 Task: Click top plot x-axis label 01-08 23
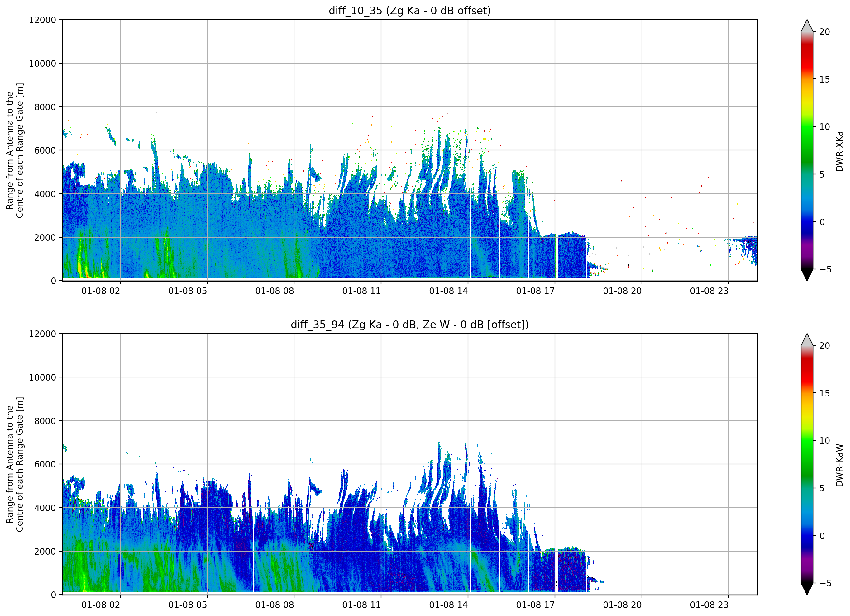pos(709,291)
